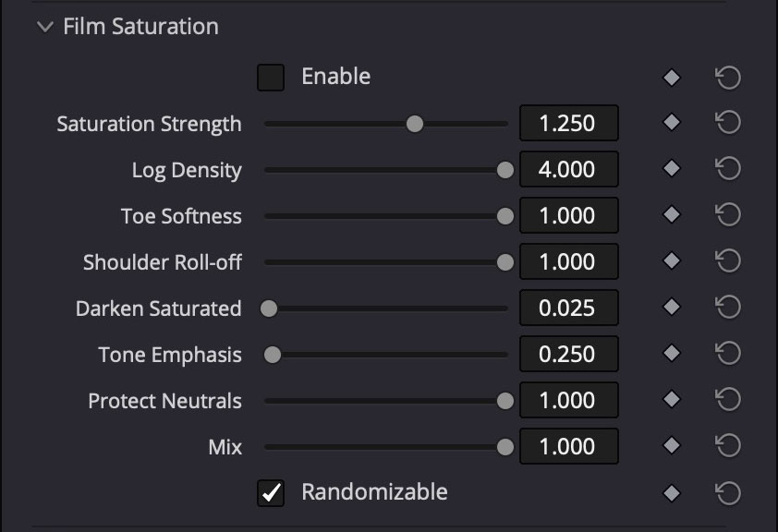Image resolution: width=778 pixels, height=532 pixels.
Task: Toggle keyframe diamond for Shoulder Roll-off
Action: 672,261
